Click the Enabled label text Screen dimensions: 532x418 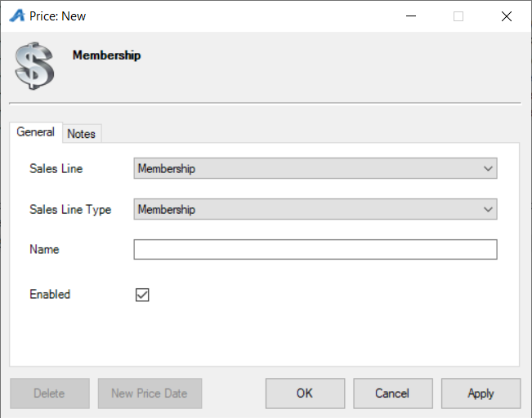[x=50, y=294]
